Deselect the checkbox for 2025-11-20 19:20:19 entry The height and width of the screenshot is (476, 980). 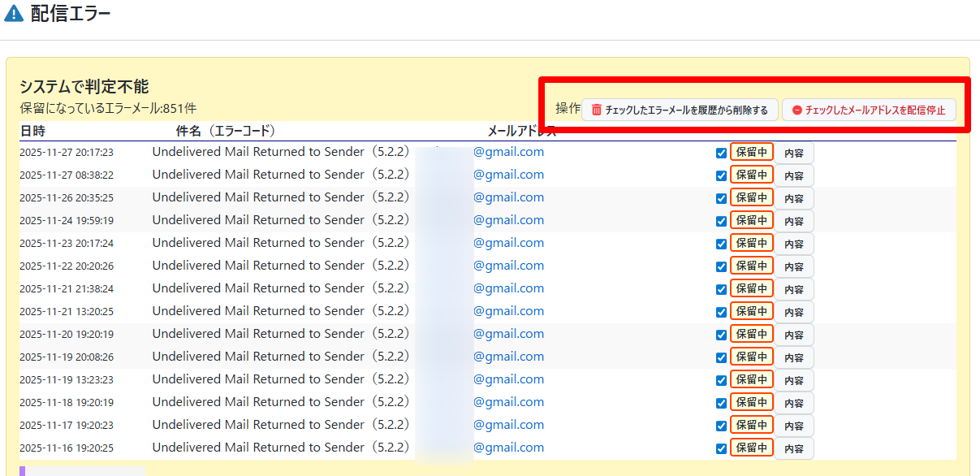(x=722, y=335)
